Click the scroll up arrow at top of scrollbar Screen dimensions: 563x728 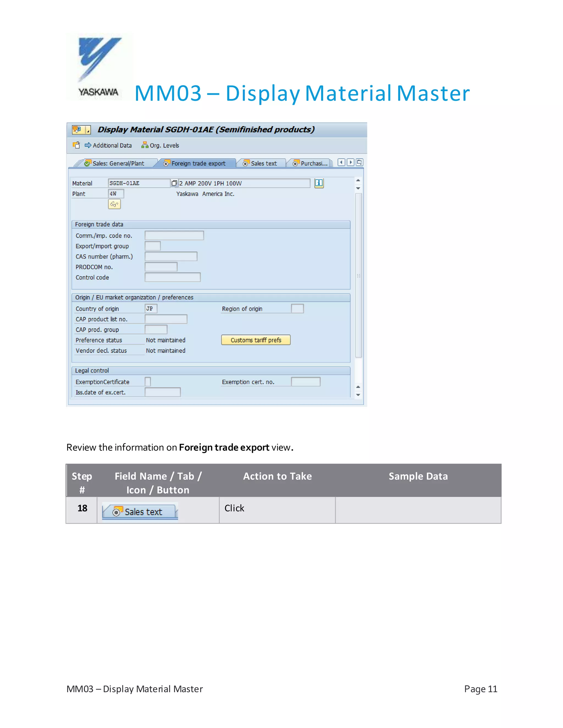pyautogui.click(x=358, y=180)
